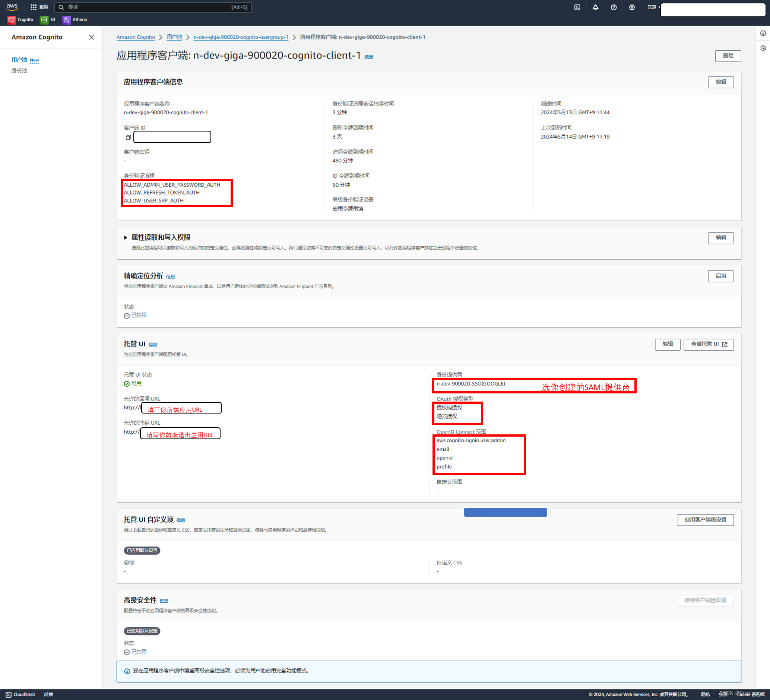This screenshot has height=700, width=770.
Task: Open the 用户池 breadcrumb link
Action: click(x=174, y=37)
